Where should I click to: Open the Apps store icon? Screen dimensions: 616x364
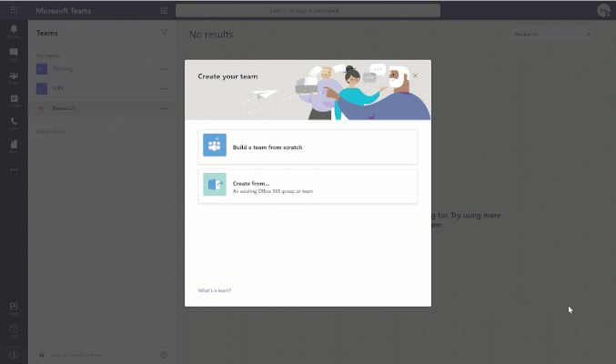[x=14, y=308]
